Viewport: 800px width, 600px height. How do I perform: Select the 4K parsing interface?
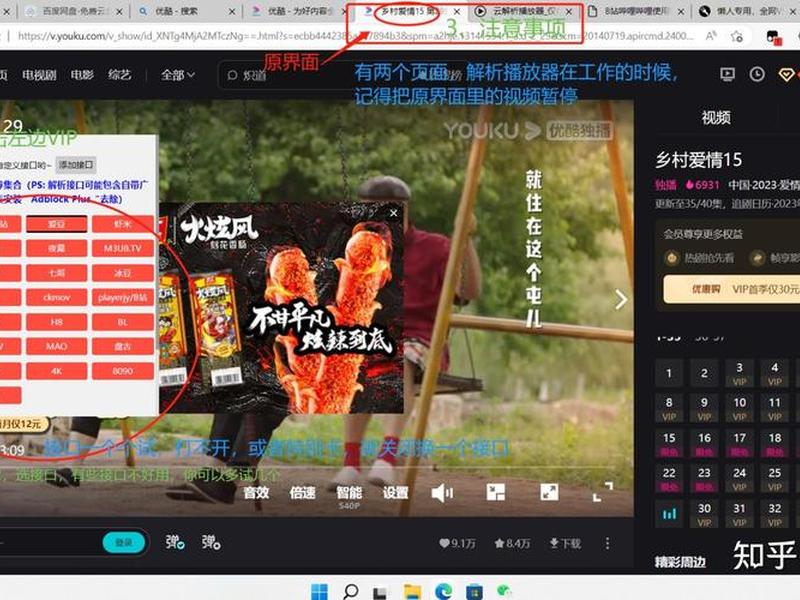(57, 371)
